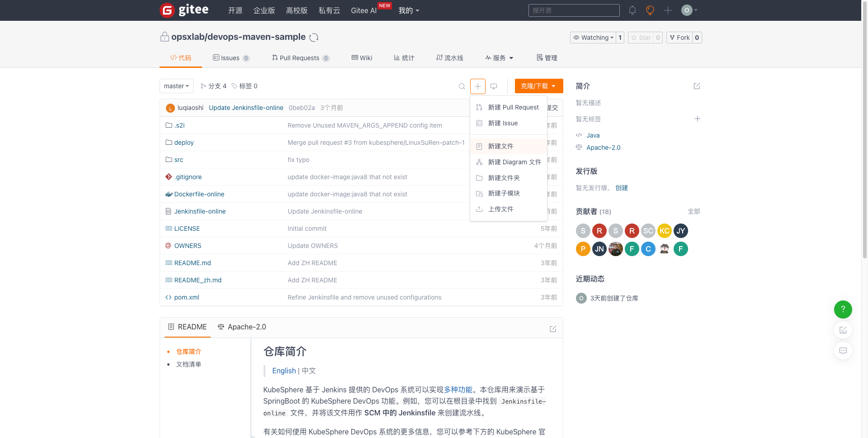The height and width of the screenshot is (438, 868).
Task: Click 创建 to create a release
Action: (622, 188)
